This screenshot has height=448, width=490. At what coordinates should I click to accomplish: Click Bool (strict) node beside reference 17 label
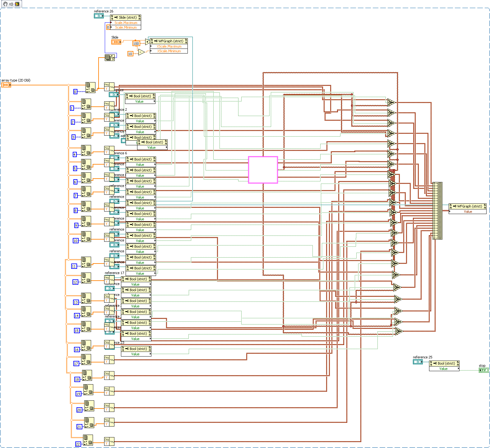[136, 279]
